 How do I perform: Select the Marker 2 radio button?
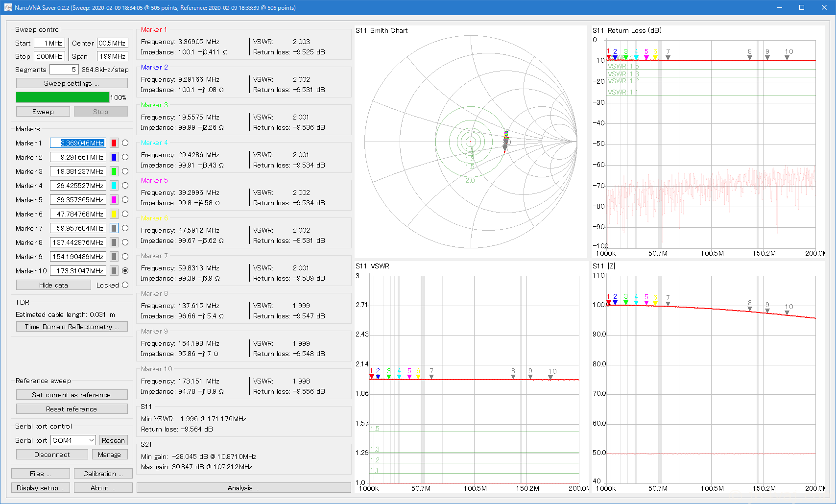(125, 157)
